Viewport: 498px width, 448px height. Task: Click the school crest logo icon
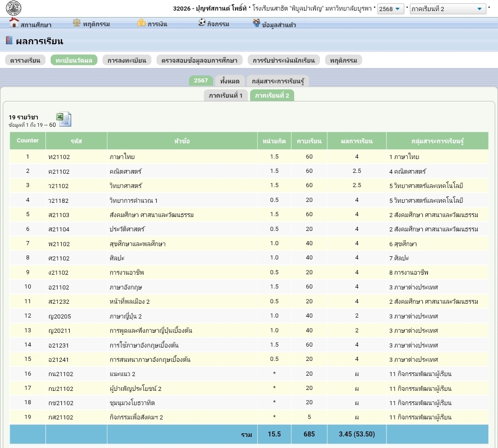pos(13,8)
